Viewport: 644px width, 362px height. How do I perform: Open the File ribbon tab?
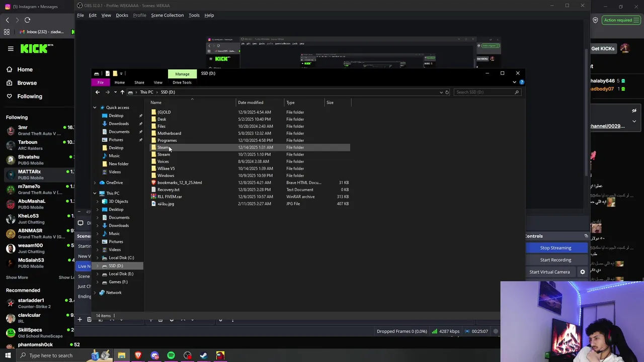(x=101, y=82)
